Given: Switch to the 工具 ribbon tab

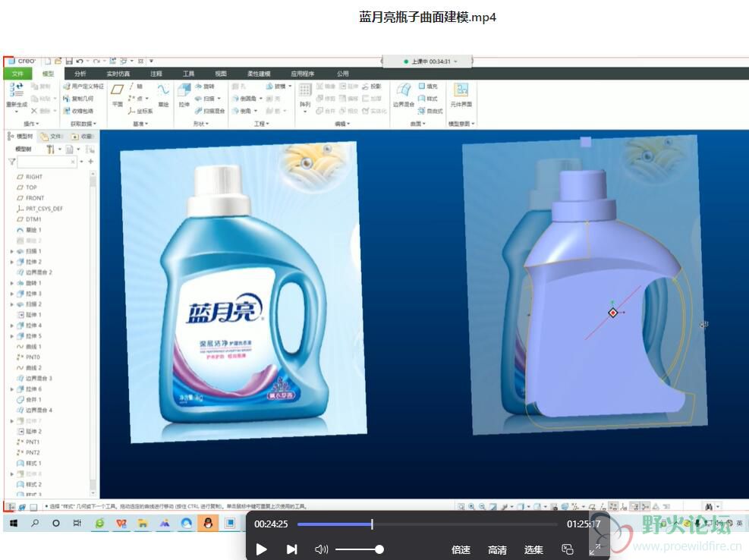Looking at the screenshot, I should pos(189,74).
